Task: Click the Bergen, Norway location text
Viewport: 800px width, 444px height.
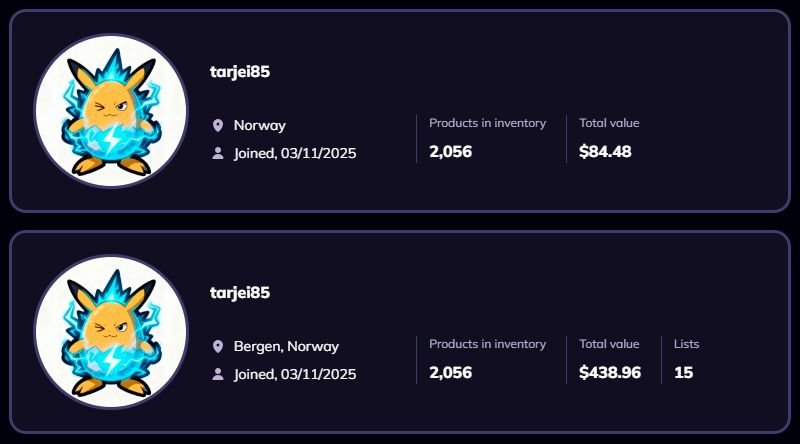Action: [x=286, y=347]
